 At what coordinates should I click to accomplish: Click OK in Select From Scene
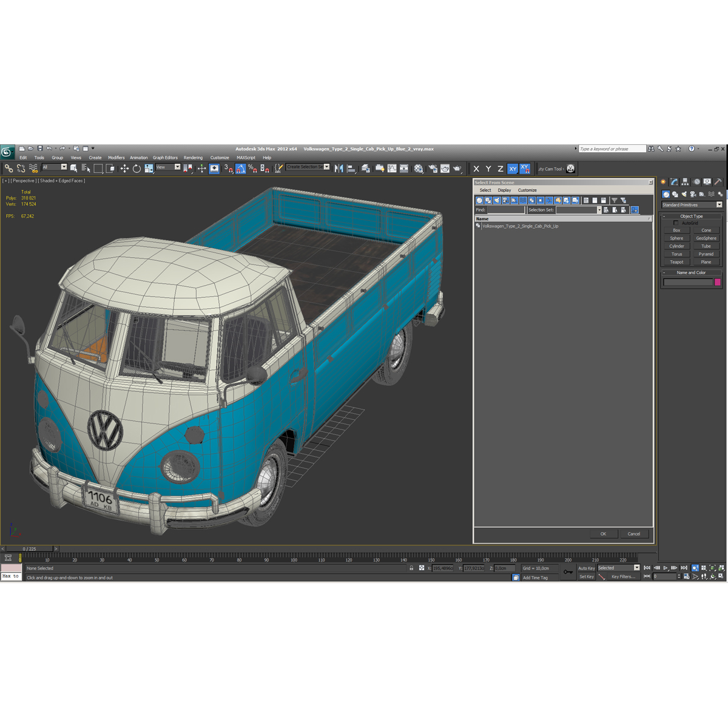pos(603,534)
